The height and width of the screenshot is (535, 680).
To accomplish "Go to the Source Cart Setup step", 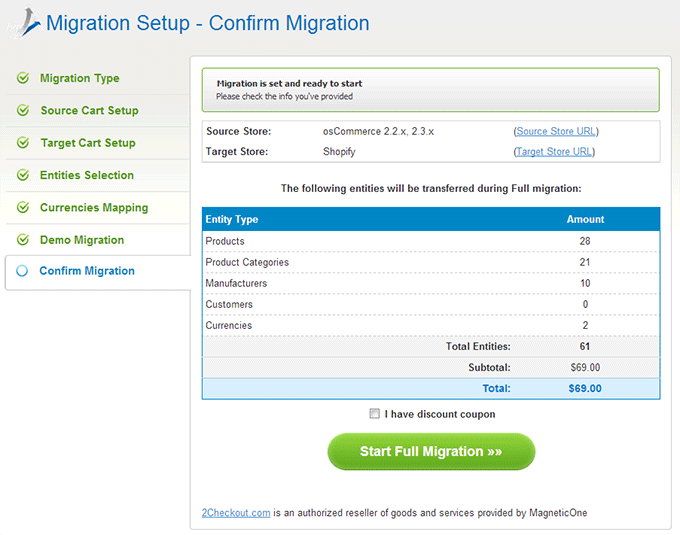I will [89, 111].
